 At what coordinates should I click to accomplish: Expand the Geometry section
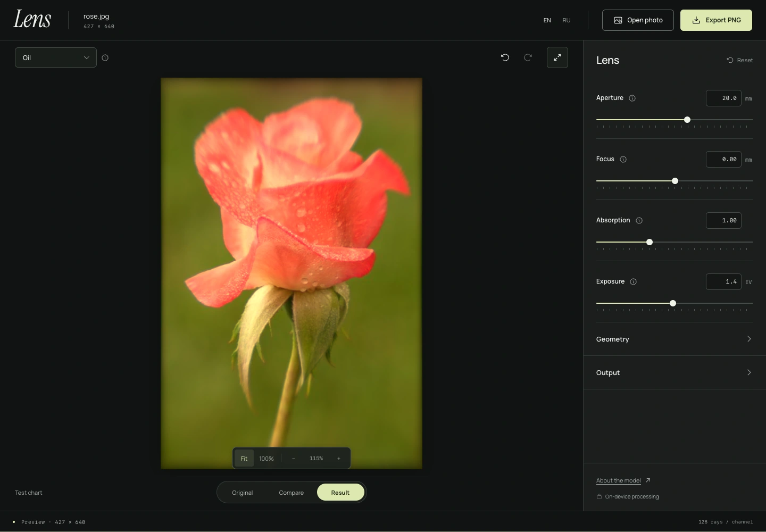click(x=675, y=339)
